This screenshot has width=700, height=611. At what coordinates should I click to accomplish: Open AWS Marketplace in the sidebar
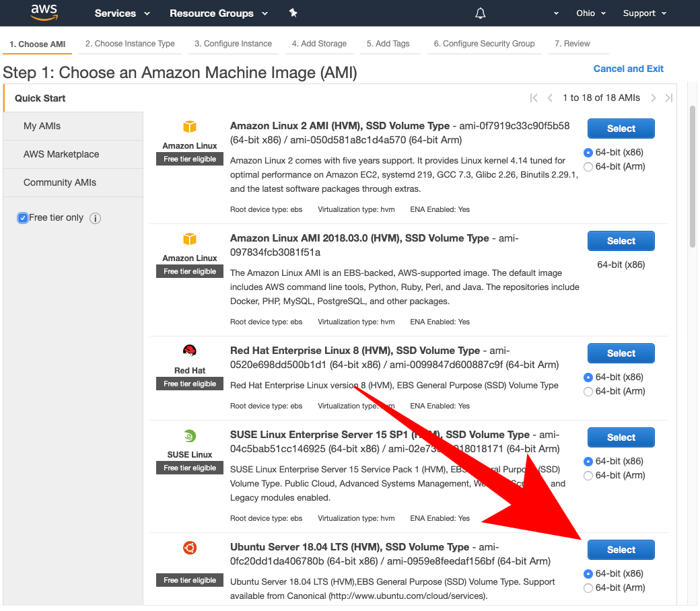[73, 154]
